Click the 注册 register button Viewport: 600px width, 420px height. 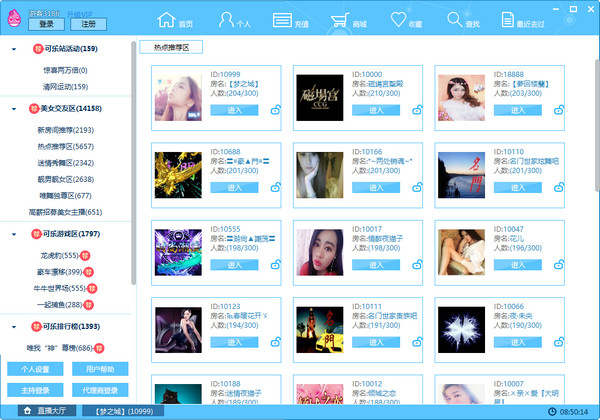88,24
